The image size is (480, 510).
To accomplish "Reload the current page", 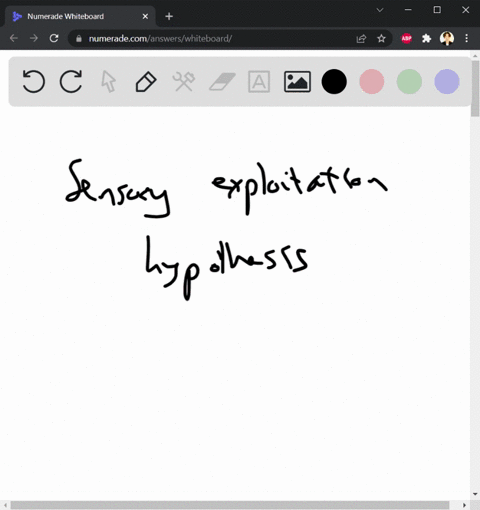I will point(54,38).
